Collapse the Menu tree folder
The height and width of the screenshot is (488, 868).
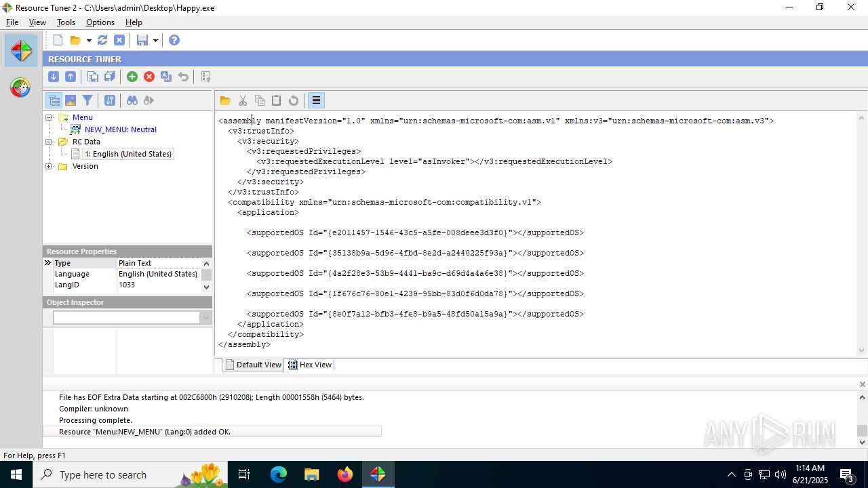(49, 117)
